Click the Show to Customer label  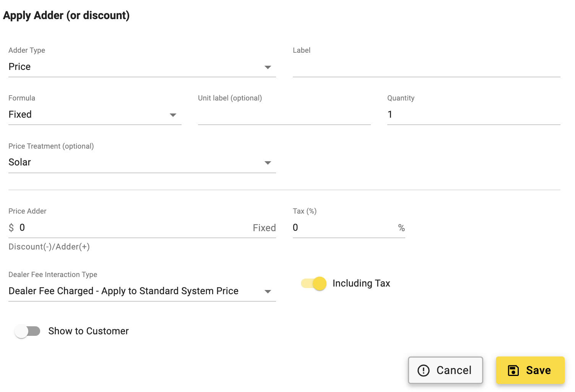88,331
